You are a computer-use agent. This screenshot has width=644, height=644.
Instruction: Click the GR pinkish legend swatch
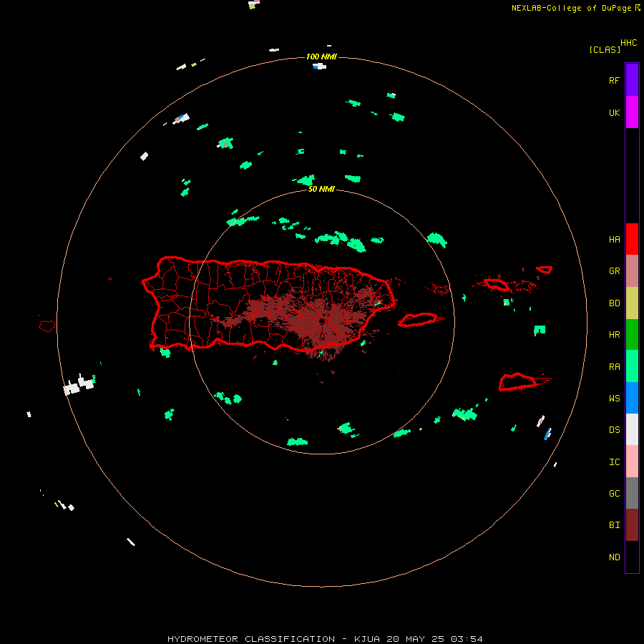pyautogui.click(x=632, y=271)
